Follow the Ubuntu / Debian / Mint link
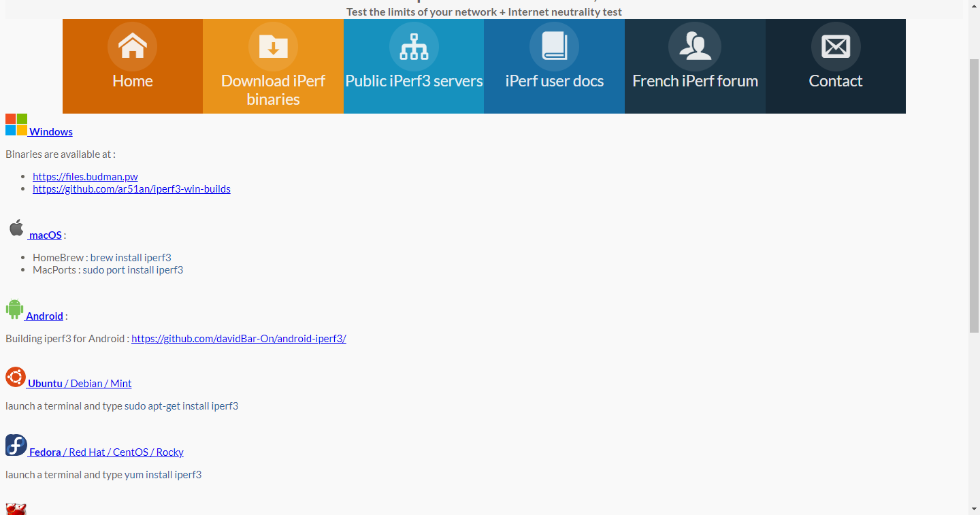This screenshot has width=980, height=515. tap(80, 384)
